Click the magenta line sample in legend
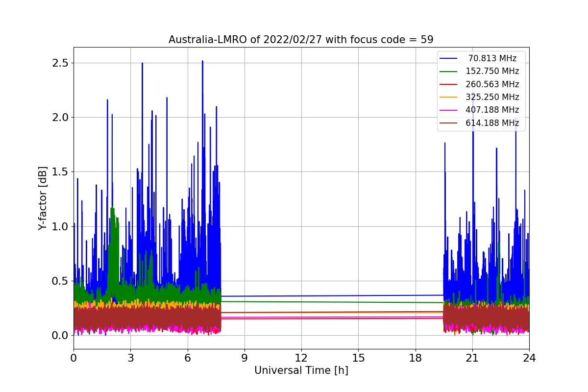This screenshot has height=392, width=588. [x=449, y=110]
